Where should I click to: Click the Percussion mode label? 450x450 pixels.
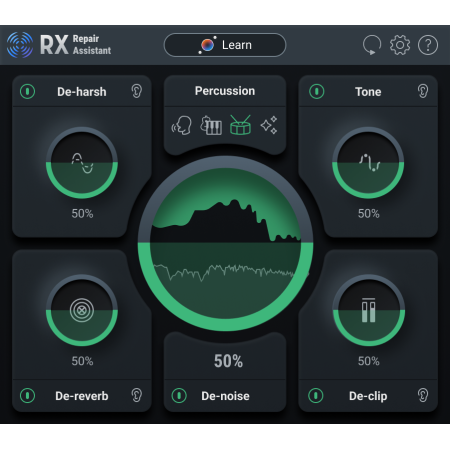pos(225,91)
